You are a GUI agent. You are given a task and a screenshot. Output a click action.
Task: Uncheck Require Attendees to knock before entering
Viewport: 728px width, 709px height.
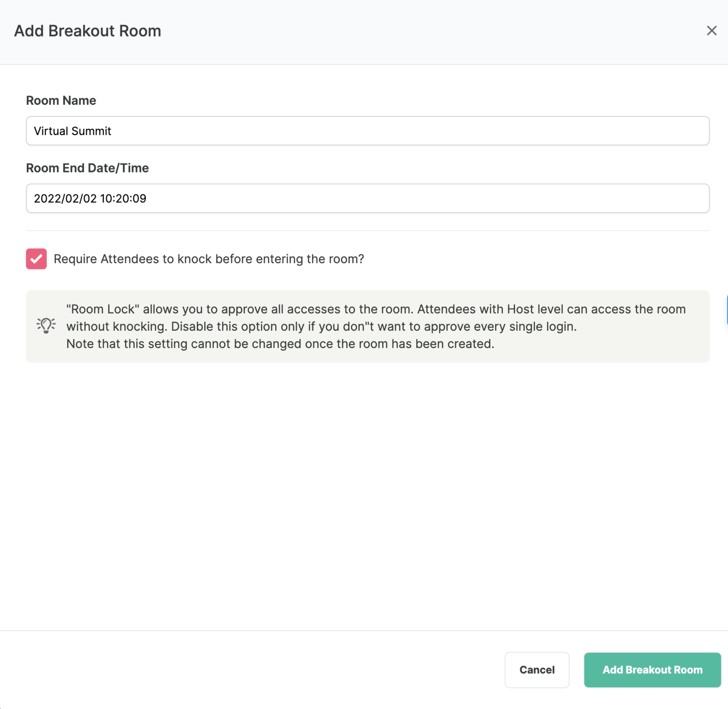36,259
